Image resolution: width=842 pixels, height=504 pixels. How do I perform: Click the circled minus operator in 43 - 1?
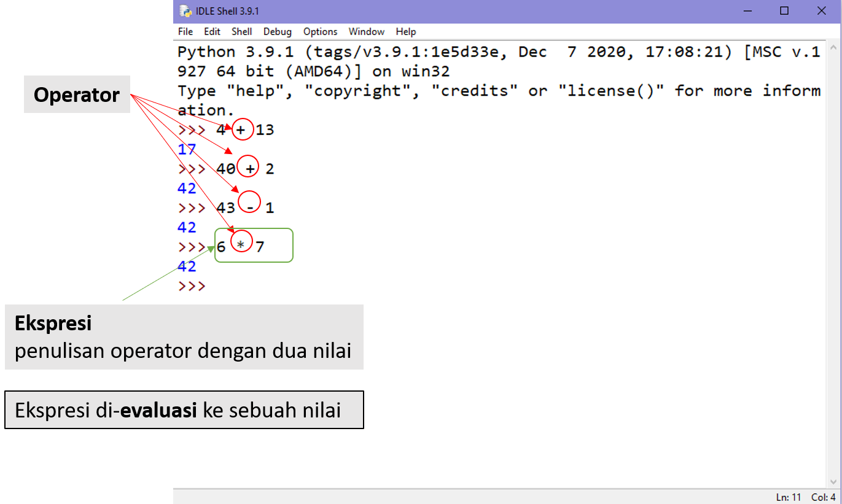[x=249, y=207]
